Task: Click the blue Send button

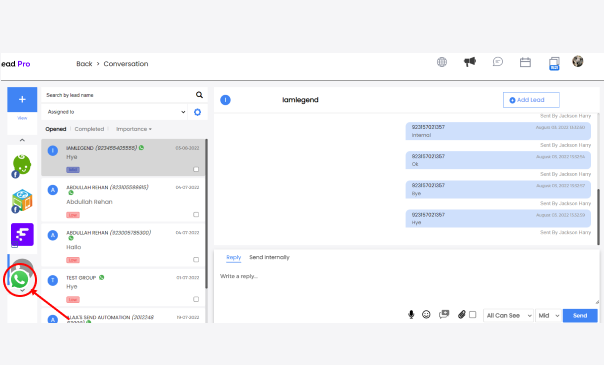Action: pos(580,316)
